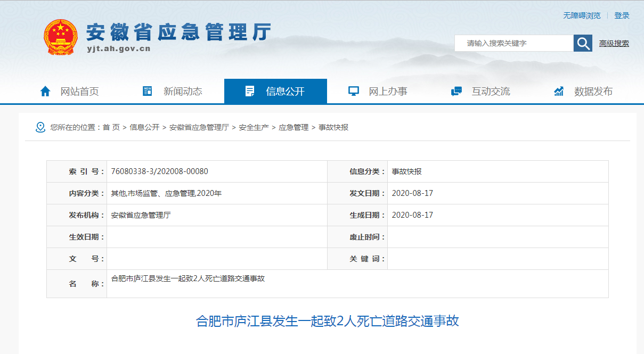Click the magnifier search button

coord(583,43)
